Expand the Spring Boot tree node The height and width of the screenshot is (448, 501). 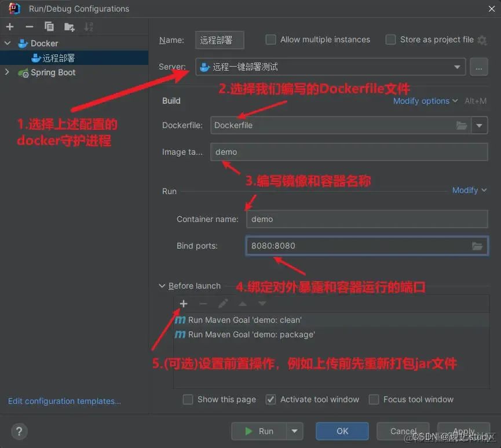tap(7, 72)
